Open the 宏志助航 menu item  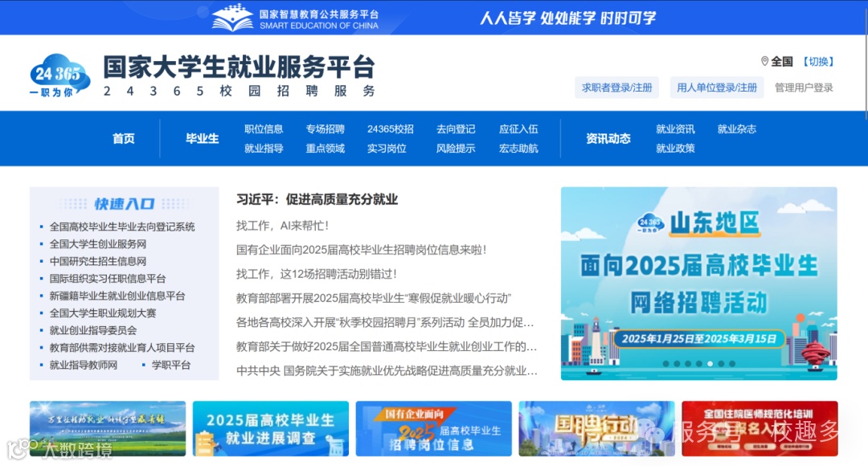[518, 149]
